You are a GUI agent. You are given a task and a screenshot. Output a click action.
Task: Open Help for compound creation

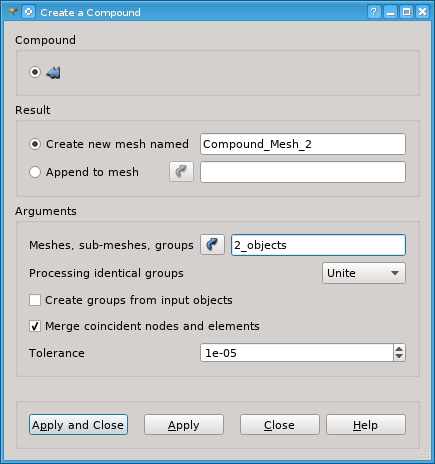coord(366,425)
